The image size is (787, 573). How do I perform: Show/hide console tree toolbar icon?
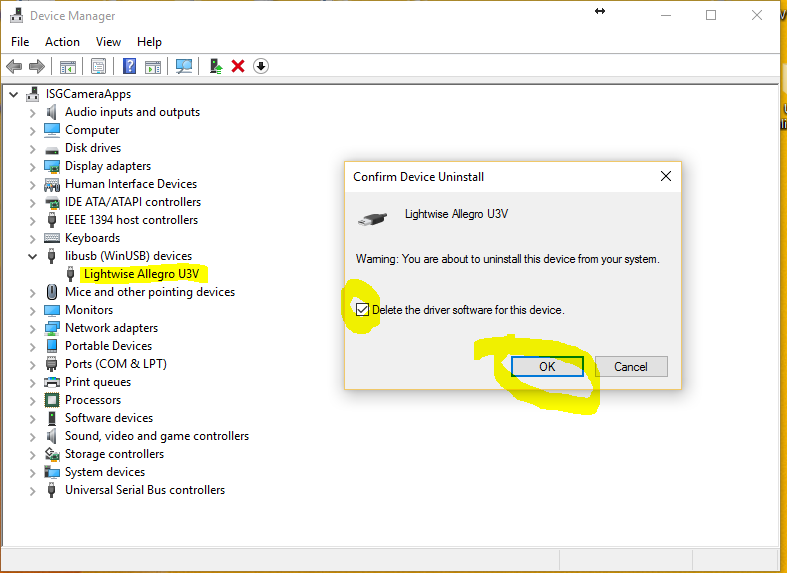pyautogui.click(x=68, y=66)
